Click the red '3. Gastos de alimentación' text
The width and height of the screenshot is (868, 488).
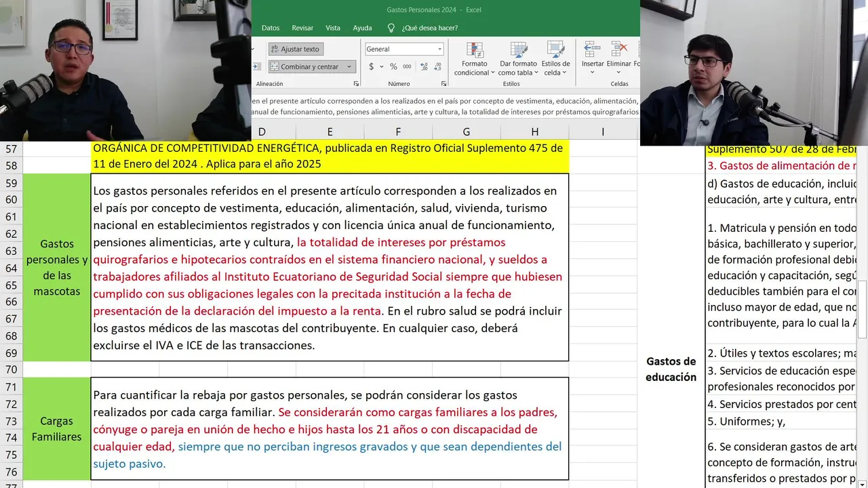point(781,165)
